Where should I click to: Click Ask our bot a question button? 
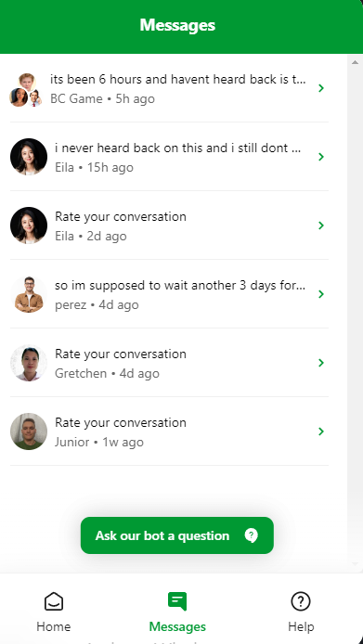coord(177,535)
